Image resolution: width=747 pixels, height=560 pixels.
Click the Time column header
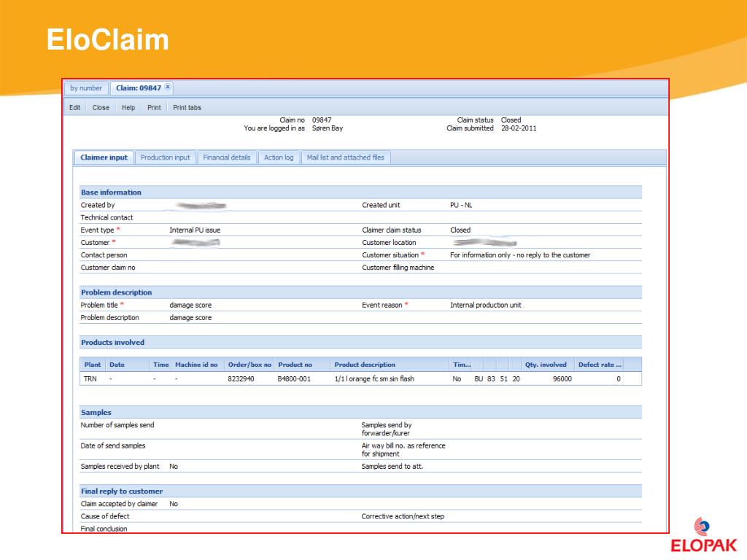tap(161, 365)
